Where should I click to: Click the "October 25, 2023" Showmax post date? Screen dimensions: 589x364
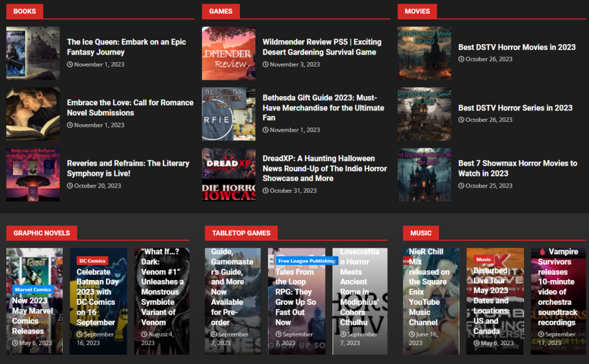click(x=485, y=186)
